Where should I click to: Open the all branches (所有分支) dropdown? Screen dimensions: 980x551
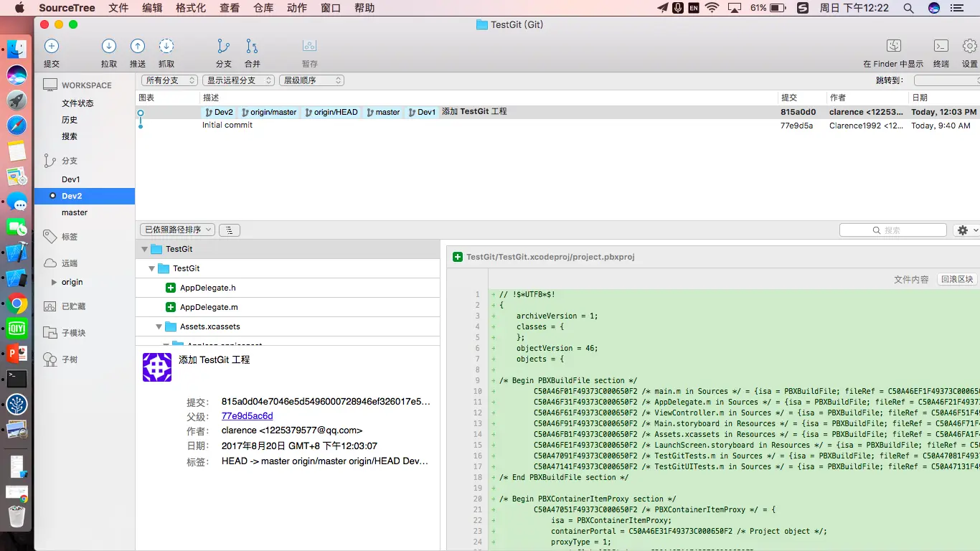(x=169, y=80)
